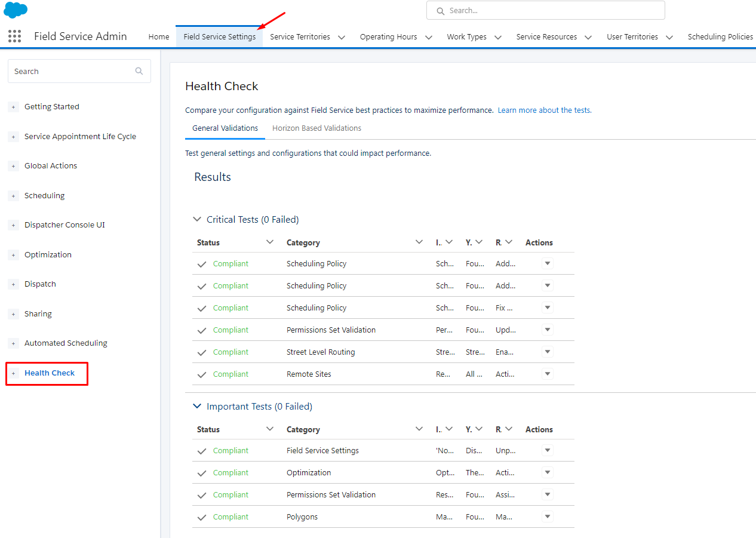The height and width of the screenshot is (538, 756).
Task: Click Remote Sites category cell
Action: tap(309, 374)
